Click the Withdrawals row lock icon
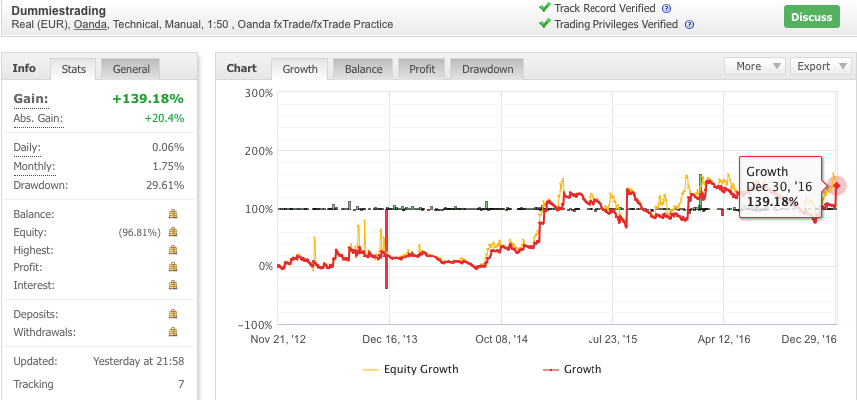The image size is (857, 400). point(173,332)
